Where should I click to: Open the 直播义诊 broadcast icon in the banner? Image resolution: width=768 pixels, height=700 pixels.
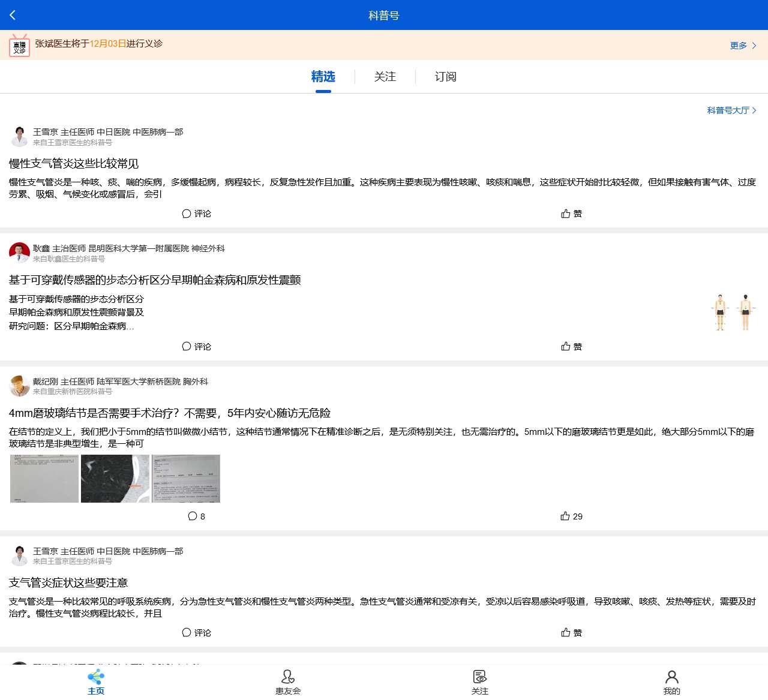pyautogui.click(x=19, y=45)
